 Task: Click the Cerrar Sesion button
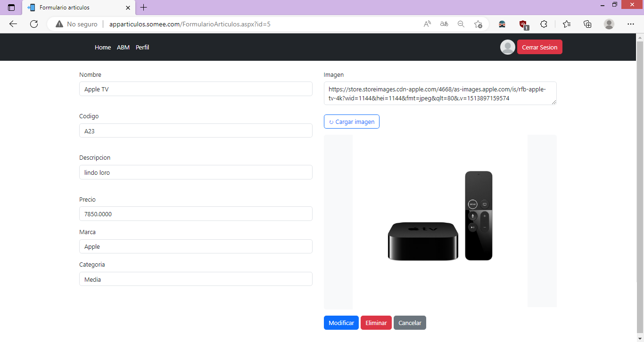(x=540, y=47)
